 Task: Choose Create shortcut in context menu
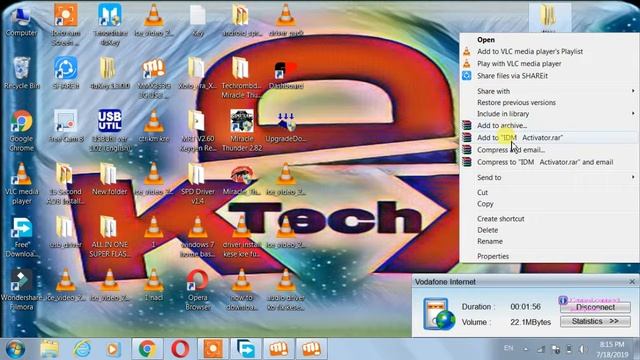point(500,219)
